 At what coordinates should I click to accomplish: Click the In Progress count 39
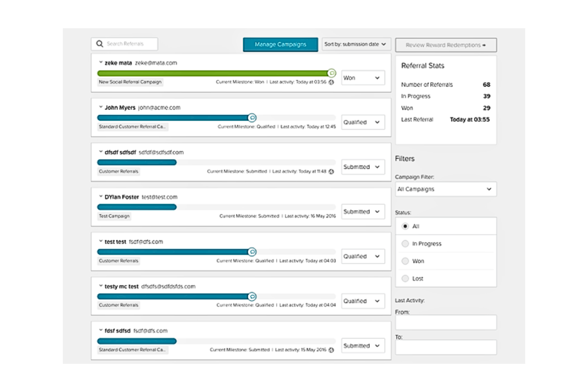[487, 96]
